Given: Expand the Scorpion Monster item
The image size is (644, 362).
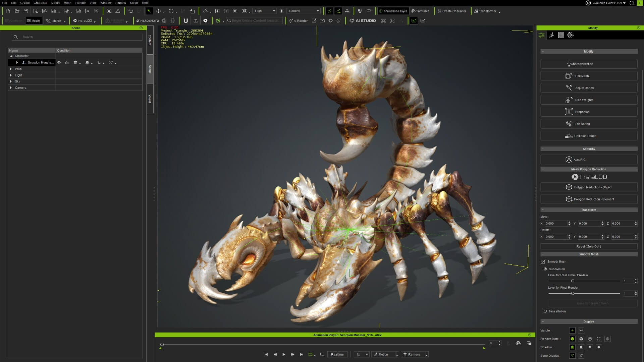Looking at the screenshot, I should point(17,63).
